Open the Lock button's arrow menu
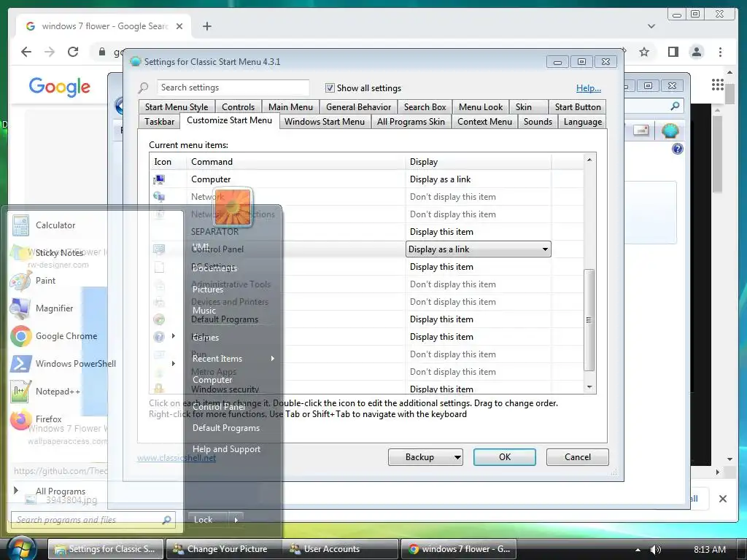Viewport: 747px width, 560px height. pyautogui.click(x=236, y=519)
